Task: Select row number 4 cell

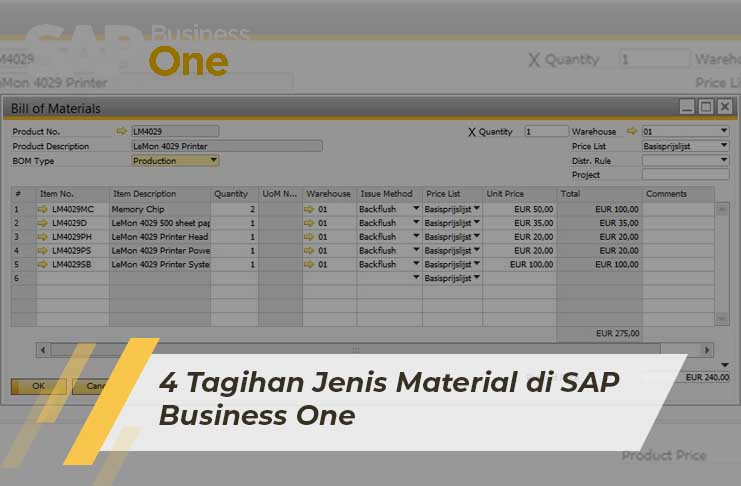Action: [x=24, y=250]
